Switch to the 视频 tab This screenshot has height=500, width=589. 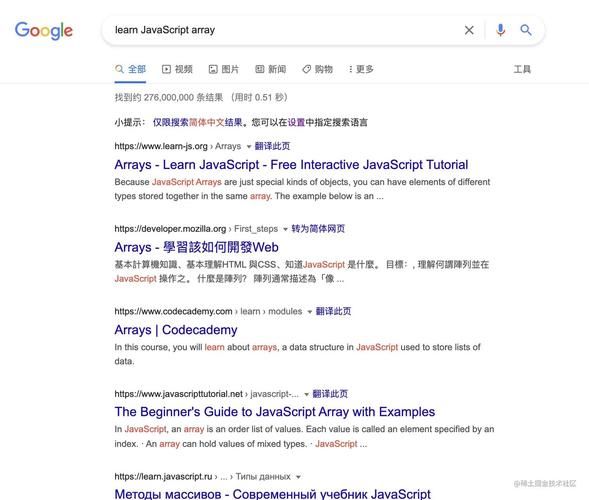177,69
